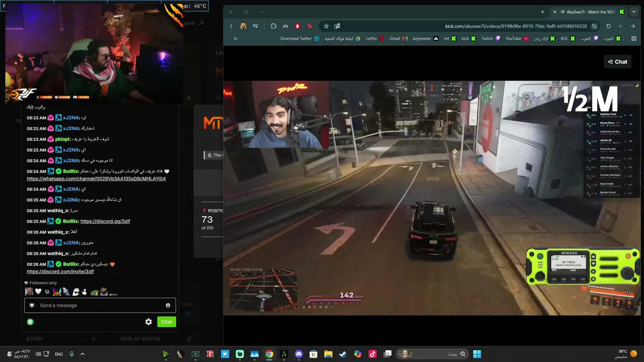This screenshot has height=362, width=644.
Task: Bookmark this page with the star icon
Action: 326,26
